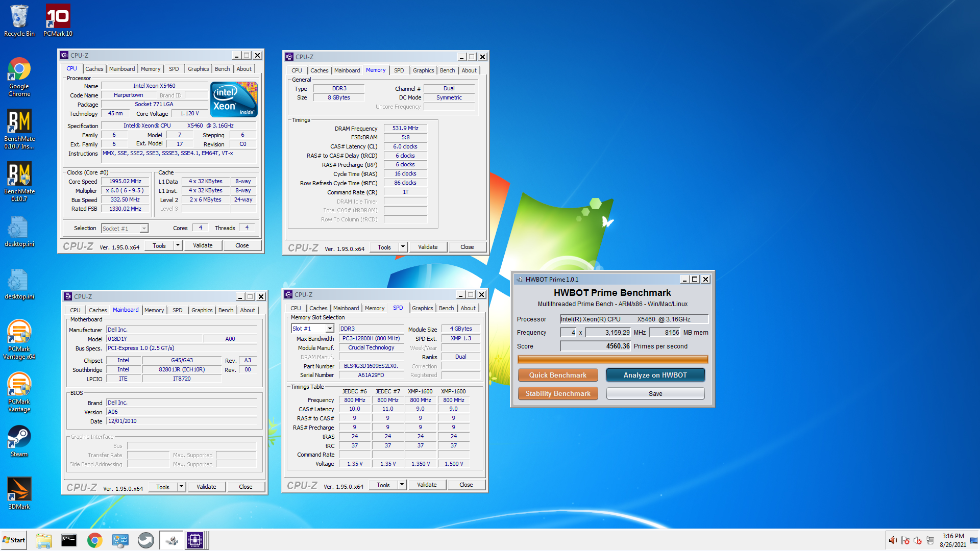Image resolution: width=980 pixels, height=551 pixels.
Task: Click Analyze on HWBOT button
Action: [655, 375]
